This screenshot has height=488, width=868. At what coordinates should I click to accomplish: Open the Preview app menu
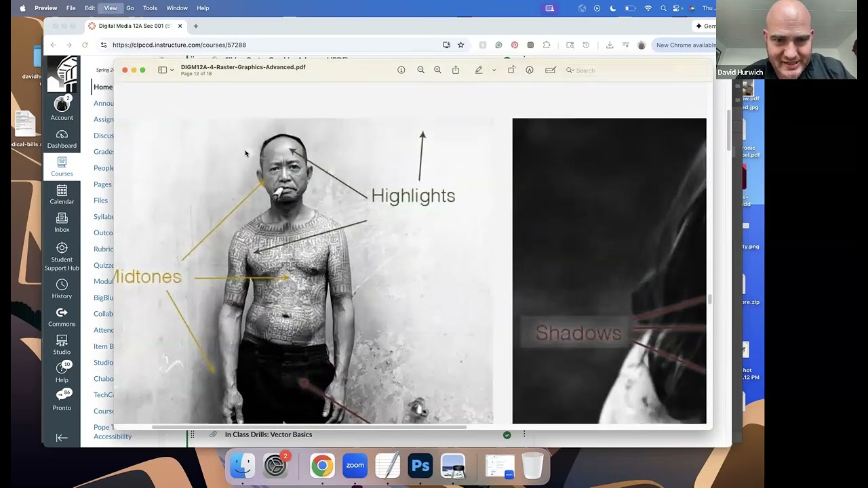point(46,8)
